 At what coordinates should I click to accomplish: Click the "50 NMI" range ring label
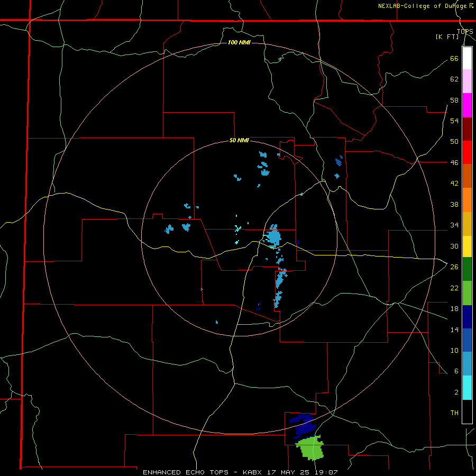pos(239,140)
